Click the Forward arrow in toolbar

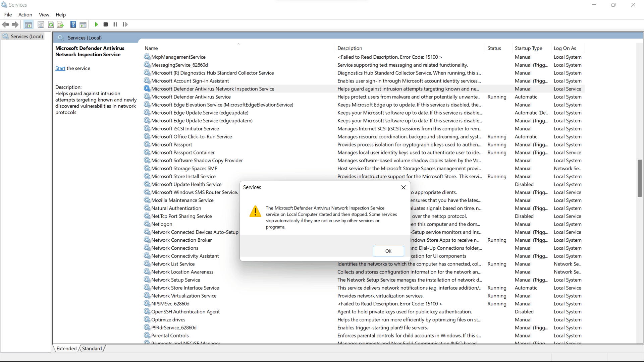click(x=15, y=24)
